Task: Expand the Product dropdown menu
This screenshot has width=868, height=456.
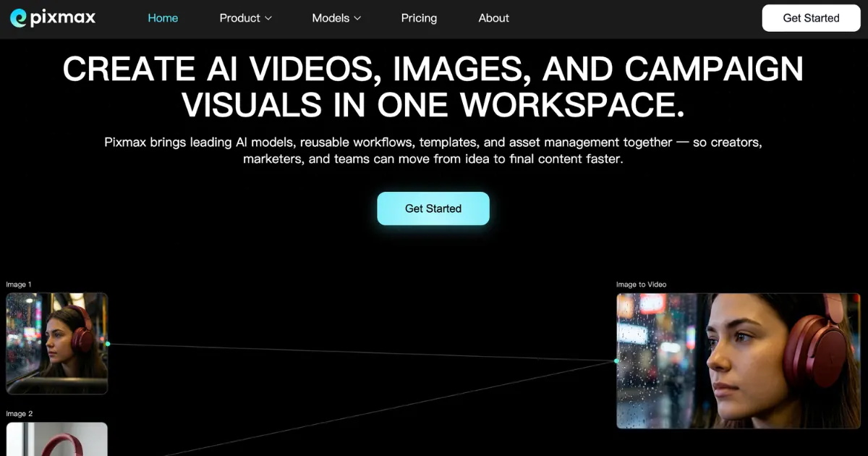Action: (x=246, y=18)
